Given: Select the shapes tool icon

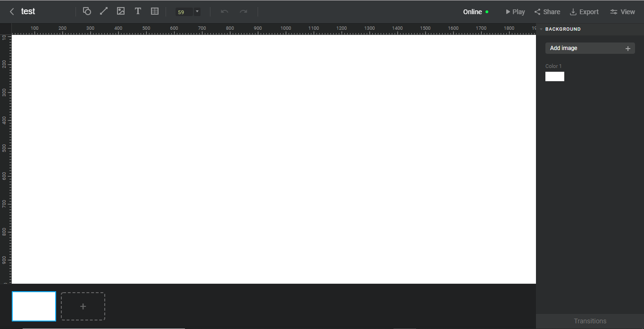Looking at the screenshot, I should coord(87,11).
